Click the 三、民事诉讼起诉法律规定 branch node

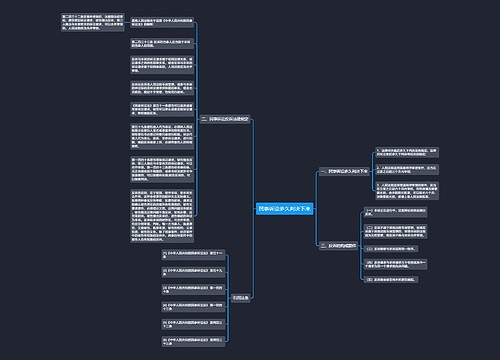pos(225,119)
